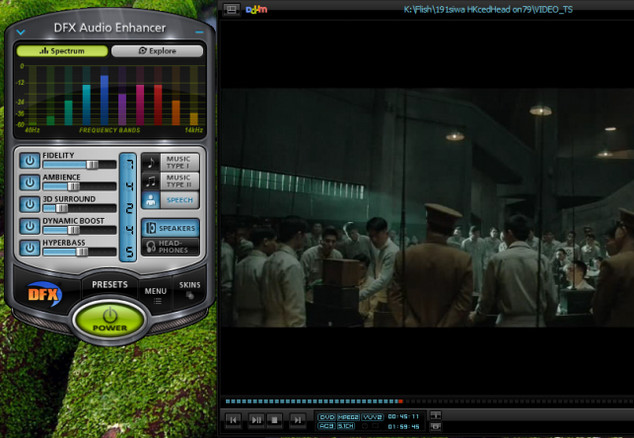
Task: Expand the DFX top-left chevron dropdown
Action: (21, 32)
